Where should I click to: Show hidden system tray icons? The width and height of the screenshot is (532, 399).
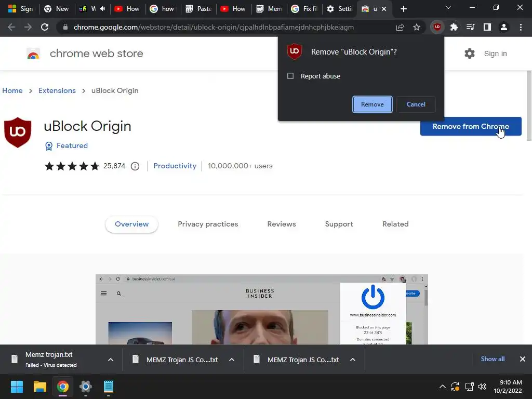click(443, 387)
